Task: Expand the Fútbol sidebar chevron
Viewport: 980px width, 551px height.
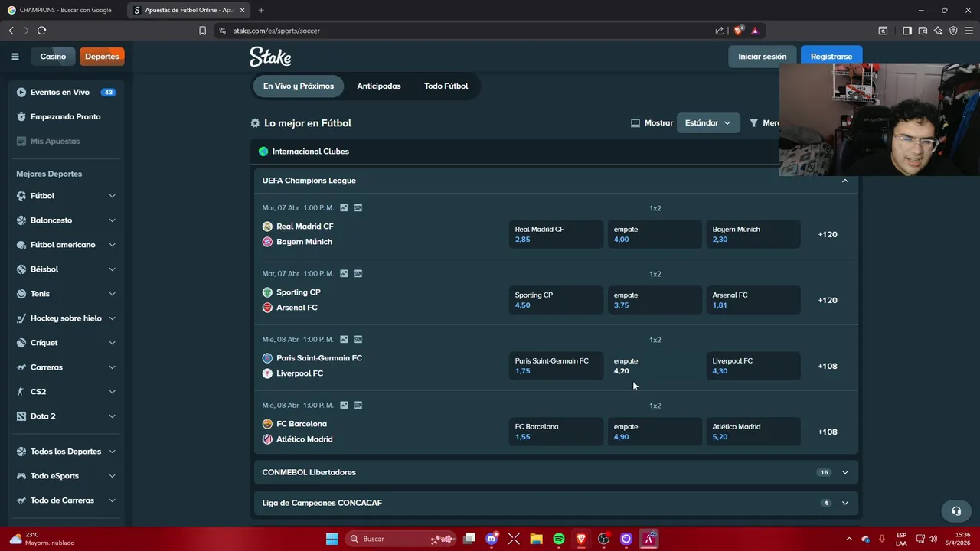Action: tap(112, 196)
